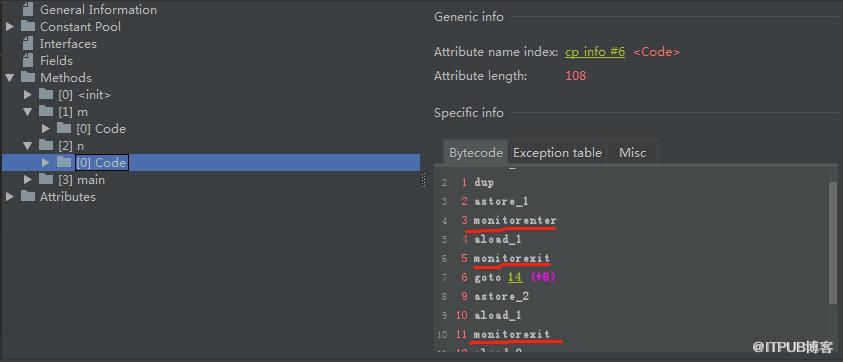Expand the [3] main method

pos(28,180)
